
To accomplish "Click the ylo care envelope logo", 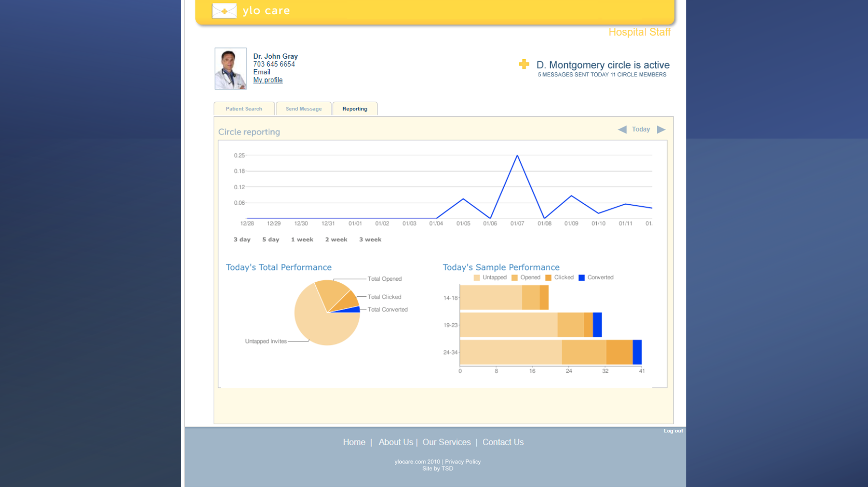I will tap(224, 11).
